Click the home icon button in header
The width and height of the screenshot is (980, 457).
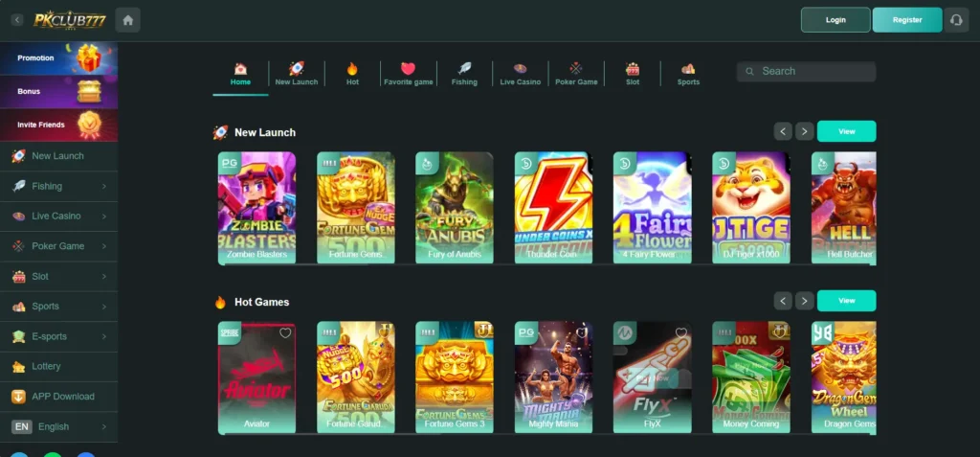(x=128, y=20)
